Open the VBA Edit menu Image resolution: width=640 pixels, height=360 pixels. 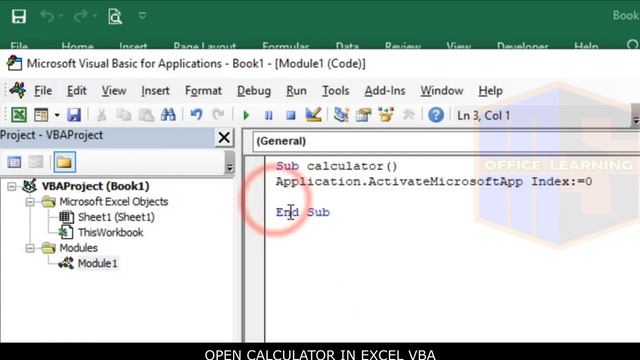pos(77,91)
